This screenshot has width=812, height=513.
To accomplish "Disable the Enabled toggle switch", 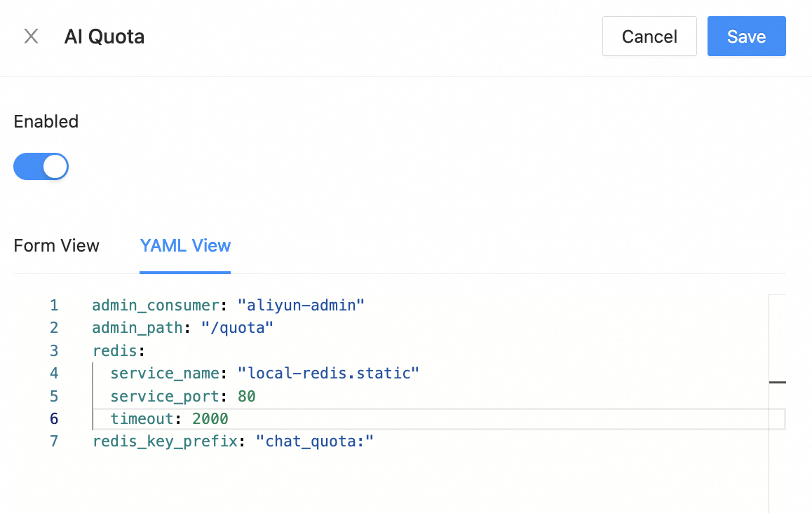I will pos(41,167).
